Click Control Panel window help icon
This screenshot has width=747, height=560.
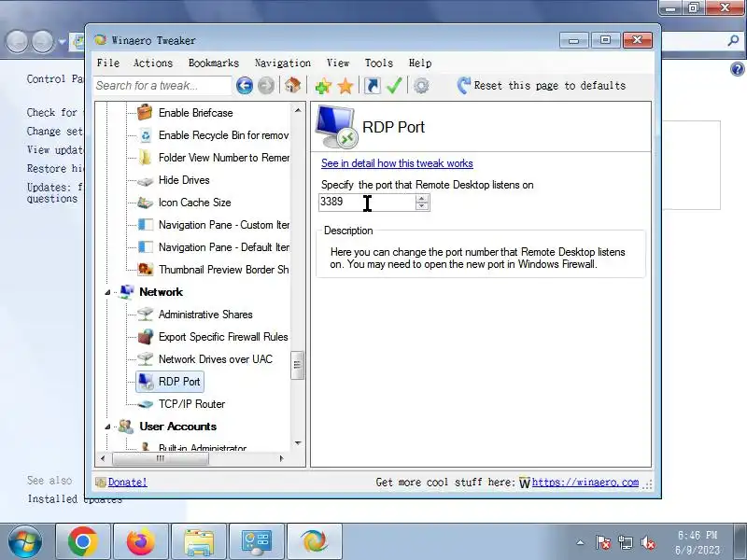pos(737,69)
